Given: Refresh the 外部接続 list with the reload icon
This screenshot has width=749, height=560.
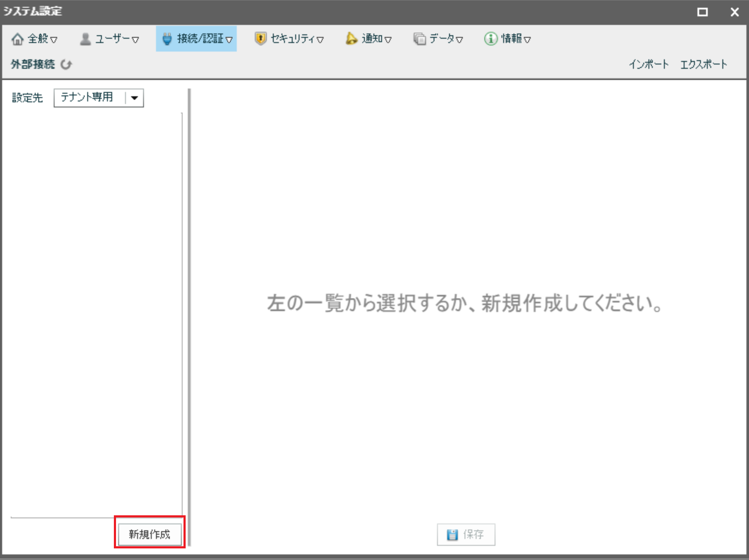Looking at the screenshot, I should [x=66, y=64].
